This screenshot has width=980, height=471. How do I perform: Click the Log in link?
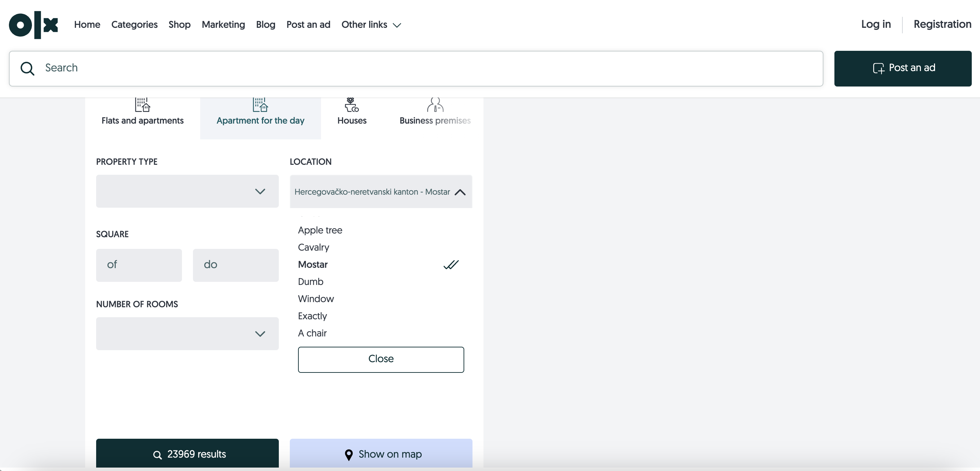[876, 24]
